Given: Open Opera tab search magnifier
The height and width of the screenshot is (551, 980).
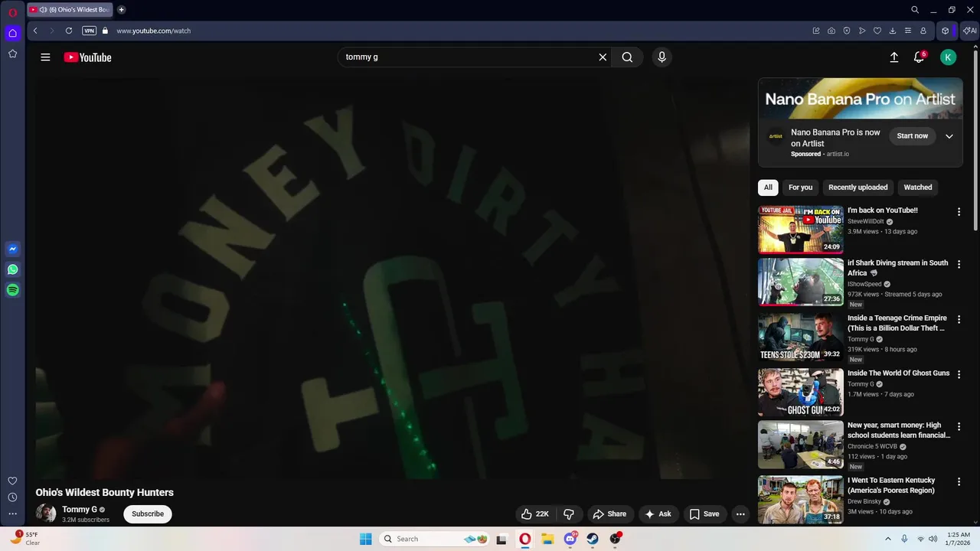Looking at the screenshot, I should click(x=915, y=10).
